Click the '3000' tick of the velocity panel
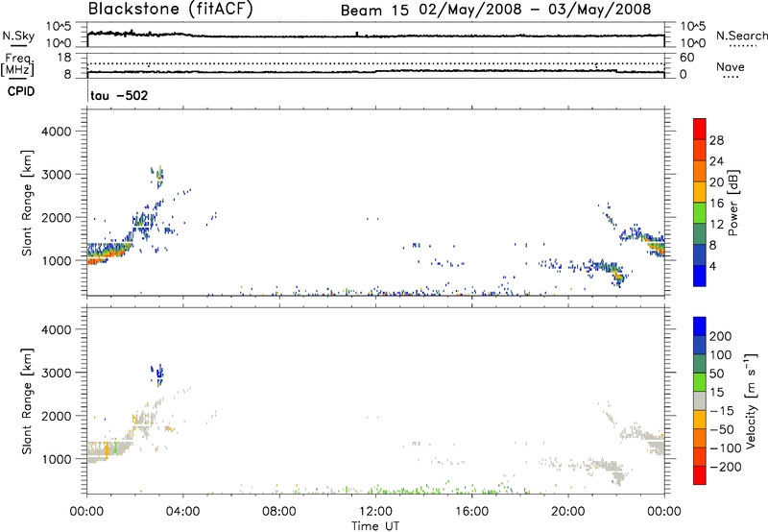This screenshot has width=768, height=532. [x=56, y=373]
